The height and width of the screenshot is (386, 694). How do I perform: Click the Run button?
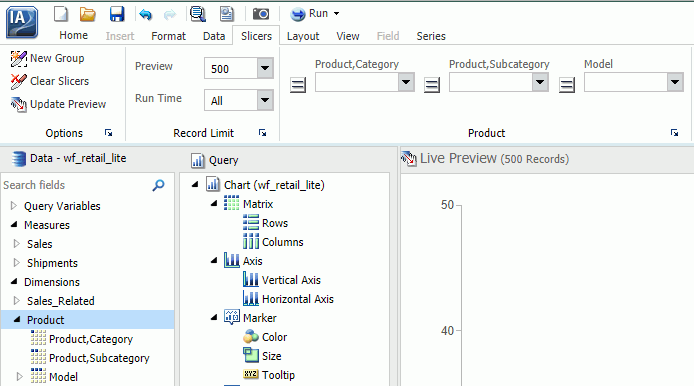pyautogui.click(x=315, y=14)
